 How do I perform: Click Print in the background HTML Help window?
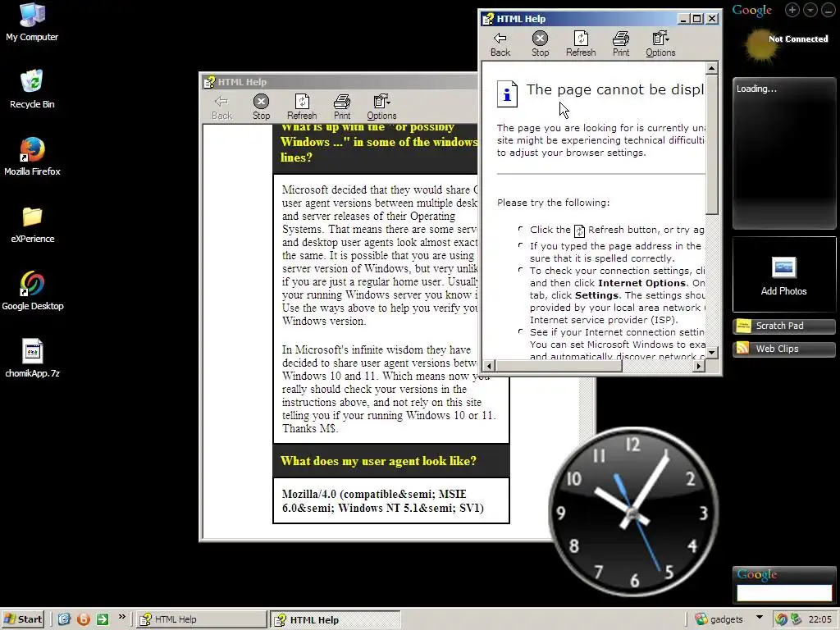pos(342,107)
